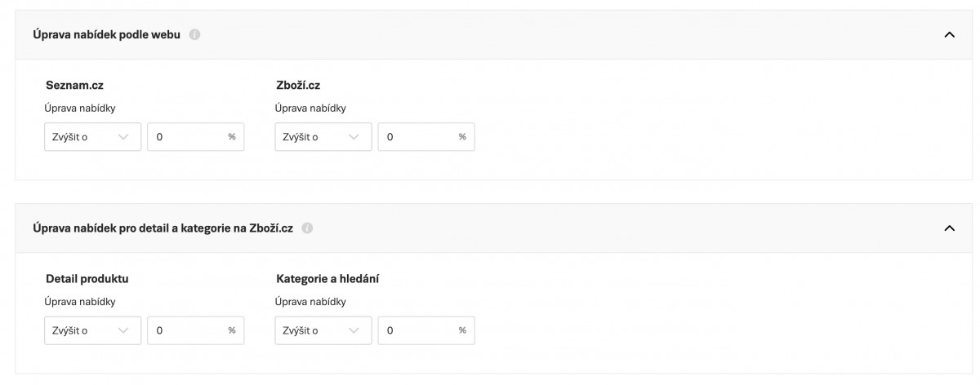Click the Úprava nabídek pro detail a kategorie title
The image size is (980, 385).
tap(163, 228)
